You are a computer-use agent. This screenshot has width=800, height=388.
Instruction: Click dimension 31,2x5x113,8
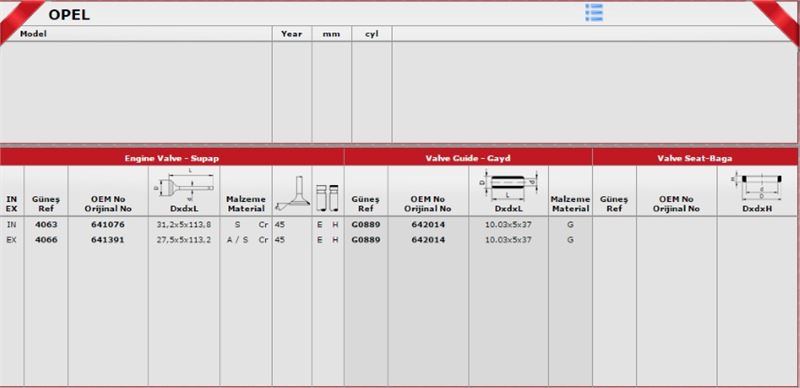click(184, 224)
